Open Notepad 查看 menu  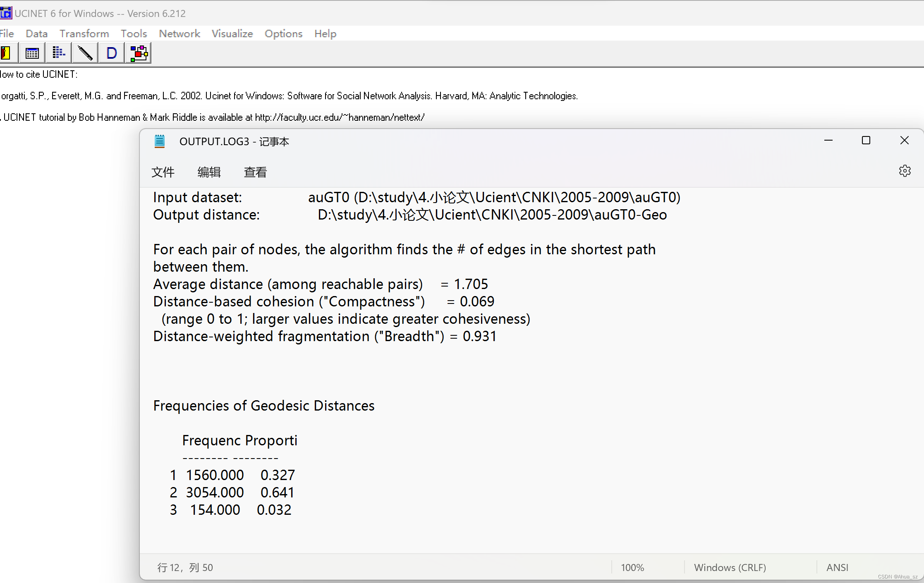click(255, 172)
